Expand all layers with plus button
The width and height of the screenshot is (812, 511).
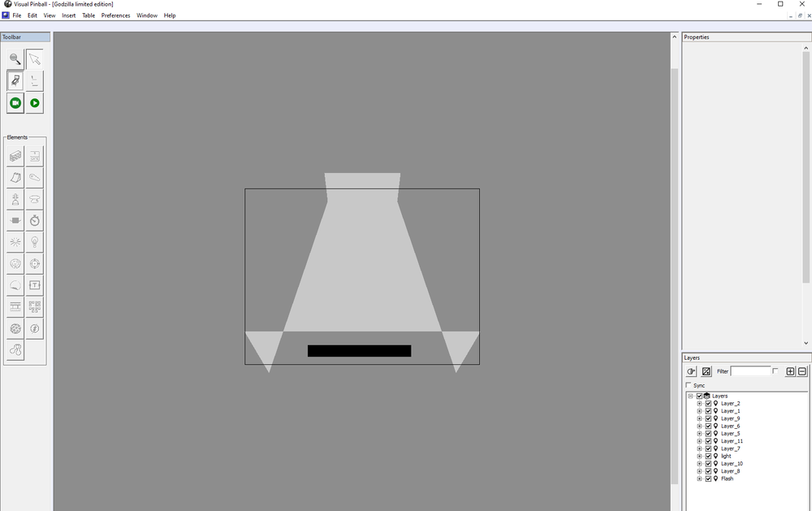[x=790, y=371]
